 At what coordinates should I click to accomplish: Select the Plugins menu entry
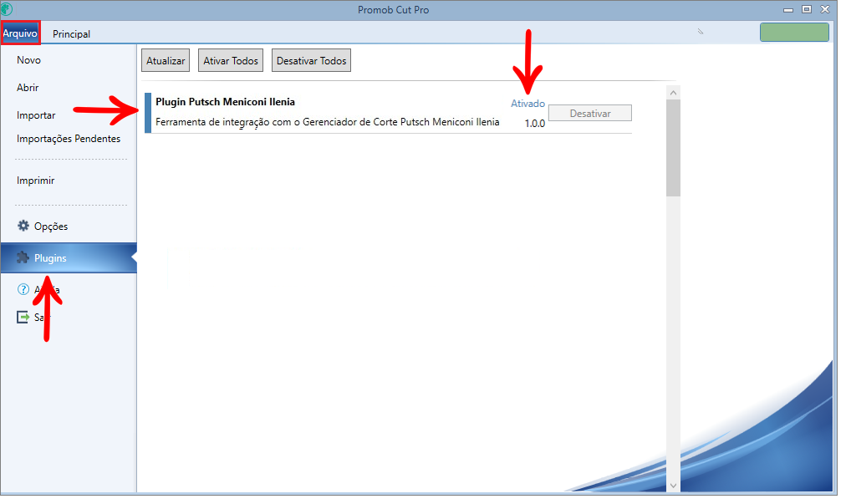tap(69, 258)
